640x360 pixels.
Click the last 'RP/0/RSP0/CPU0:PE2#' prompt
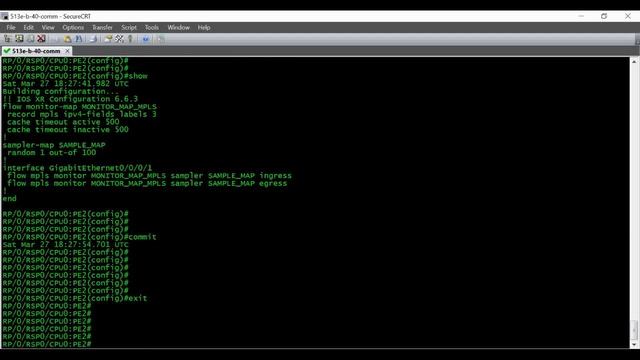47,344
